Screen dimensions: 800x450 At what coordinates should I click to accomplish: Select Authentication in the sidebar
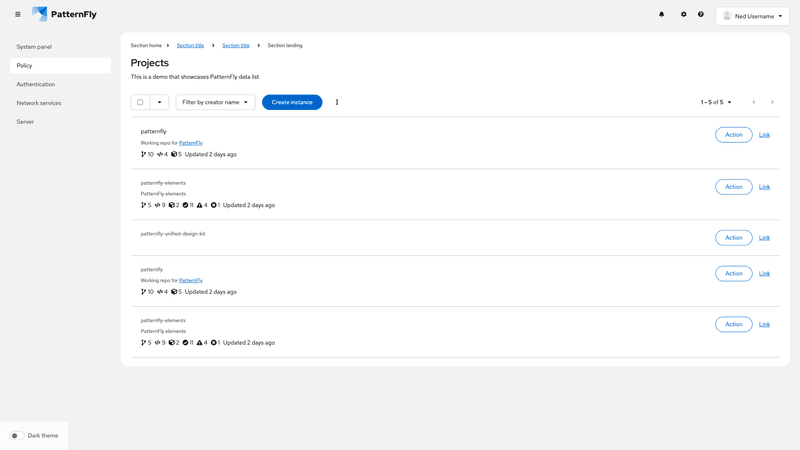coord(36,84)
